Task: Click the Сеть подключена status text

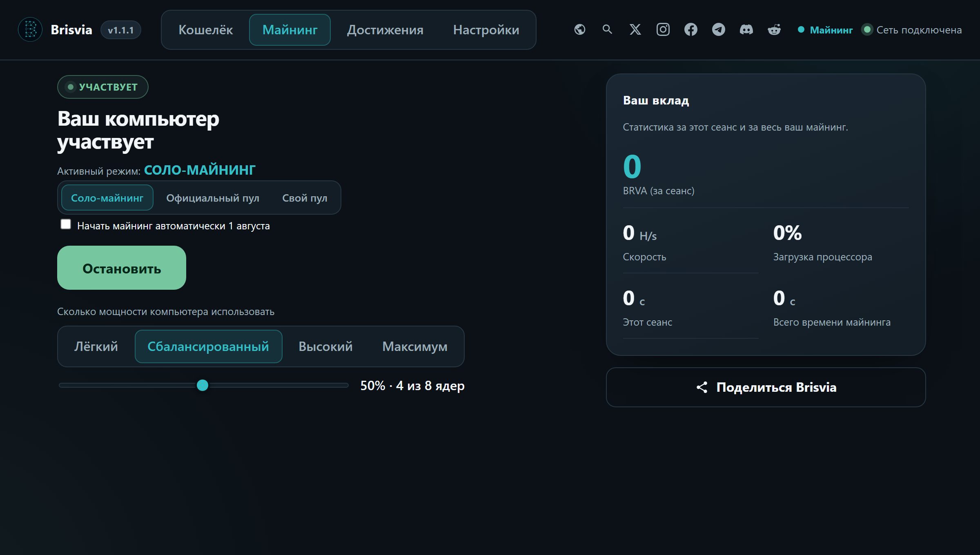Action: pos(919,30)
